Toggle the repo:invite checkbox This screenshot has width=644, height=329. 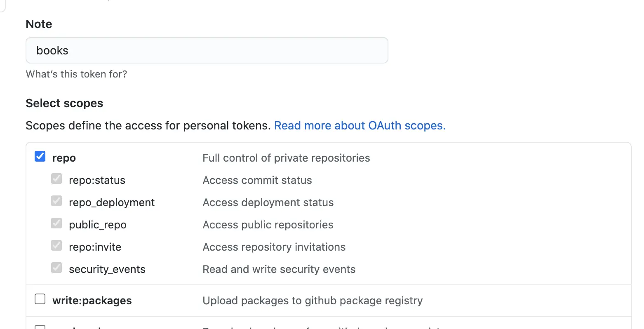coord(56,246)
